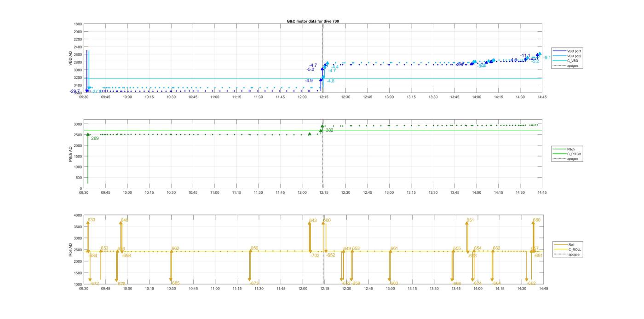The height and width of the screenshot is (319, 644).
Task: Click the '13:00' time tick under the VBD plot
Action: click(x=390, y=97)
